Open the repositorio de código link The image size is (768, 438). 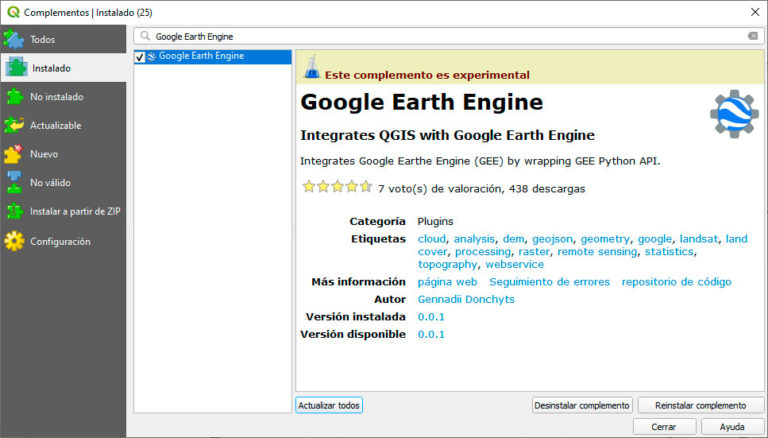tap(676, 282)
